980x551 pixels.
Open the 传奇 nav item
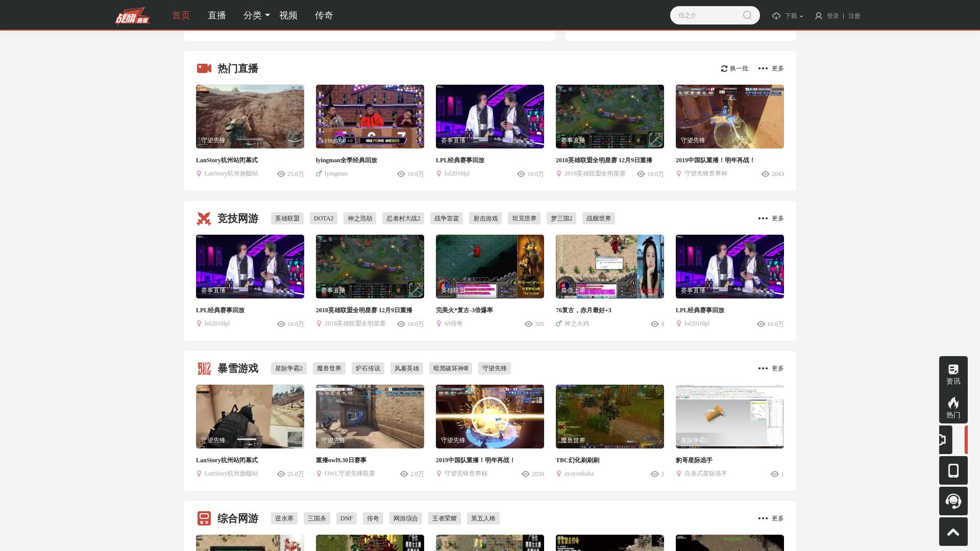tap(324, 15)
